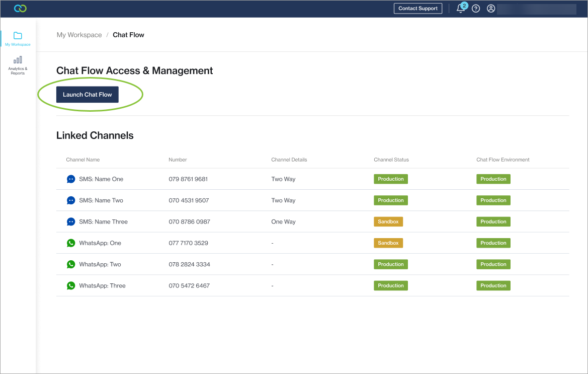Select the SMS: Name Three channel name

pyautogui.click(x=104, y=222)
